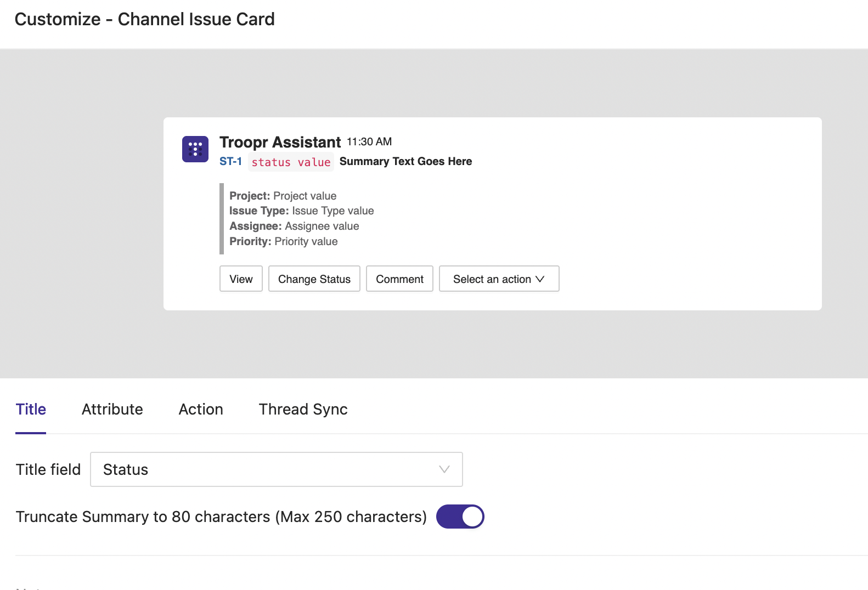This screenshot has height=590, width=868.
Task: Switch to the Attribute tab
Action: tap(112, 409)
